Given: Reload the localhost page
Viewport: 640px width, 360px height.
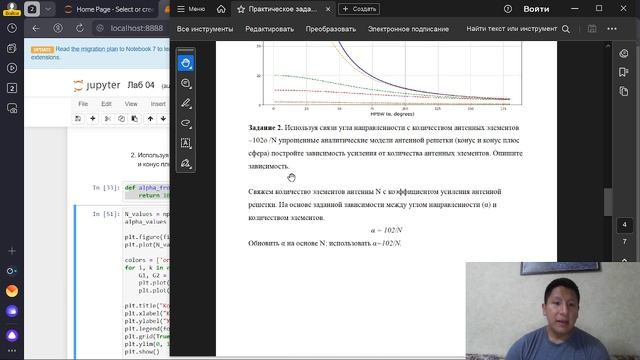Looking at the screenshot, I should (80, 28).
